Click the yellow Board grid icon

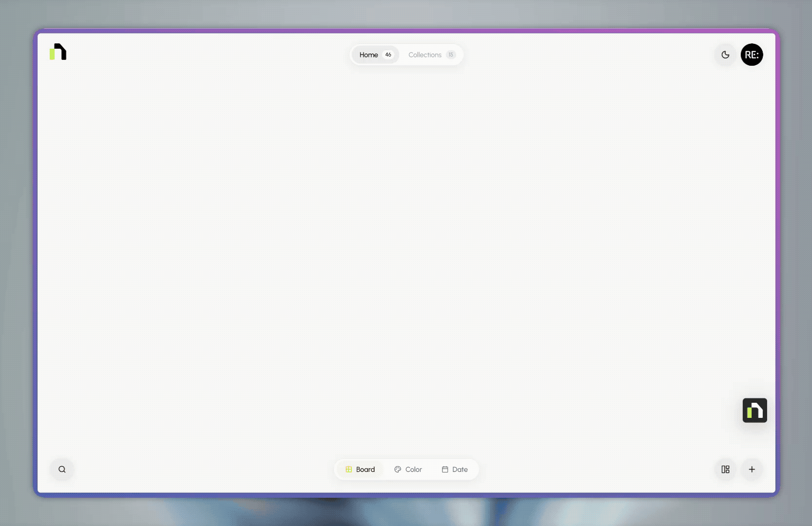[x=348, y=470]
